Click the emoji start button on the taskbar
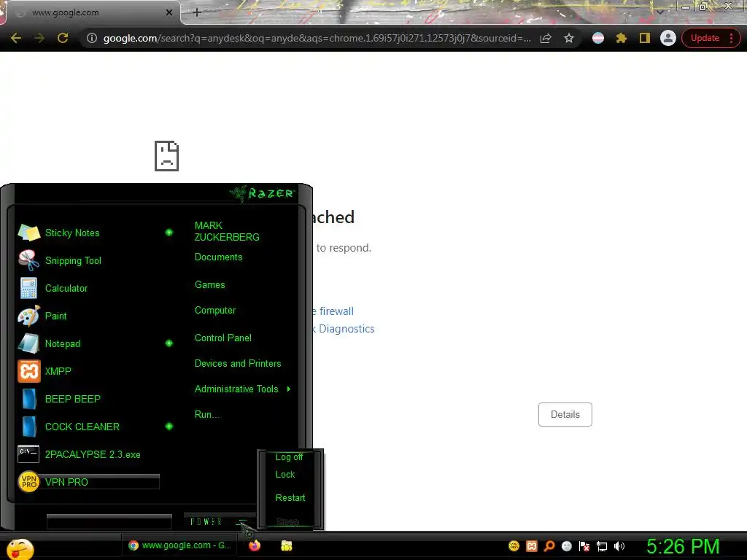 (x=20, y=549)
